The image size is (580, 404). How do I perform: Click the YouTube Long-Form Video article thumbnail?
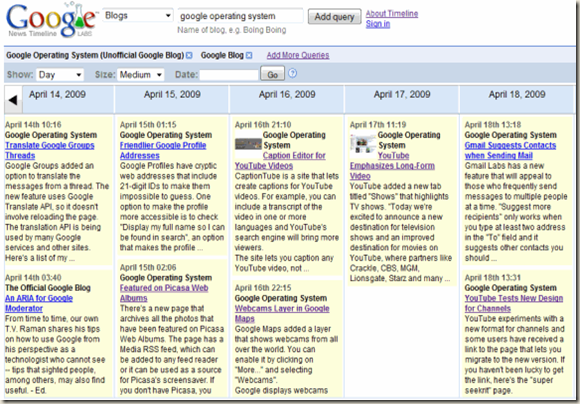[x=363, y=144]
